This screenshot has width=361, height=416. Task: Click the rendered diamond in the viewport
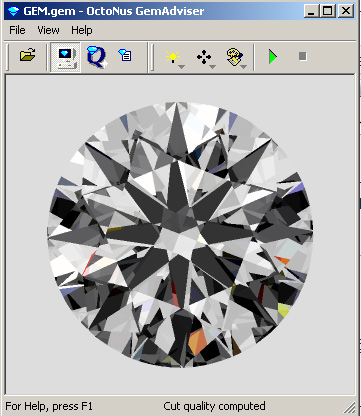click(x=180, y=235)
